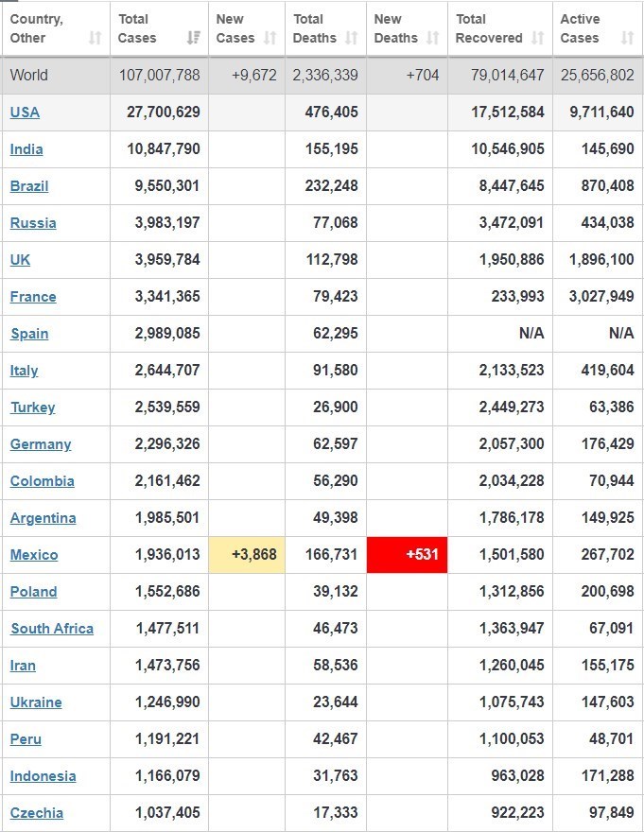Click the Indonesia country link
Image resolution: width=644 pixels, height=832 pixels.
pos(43,776)
